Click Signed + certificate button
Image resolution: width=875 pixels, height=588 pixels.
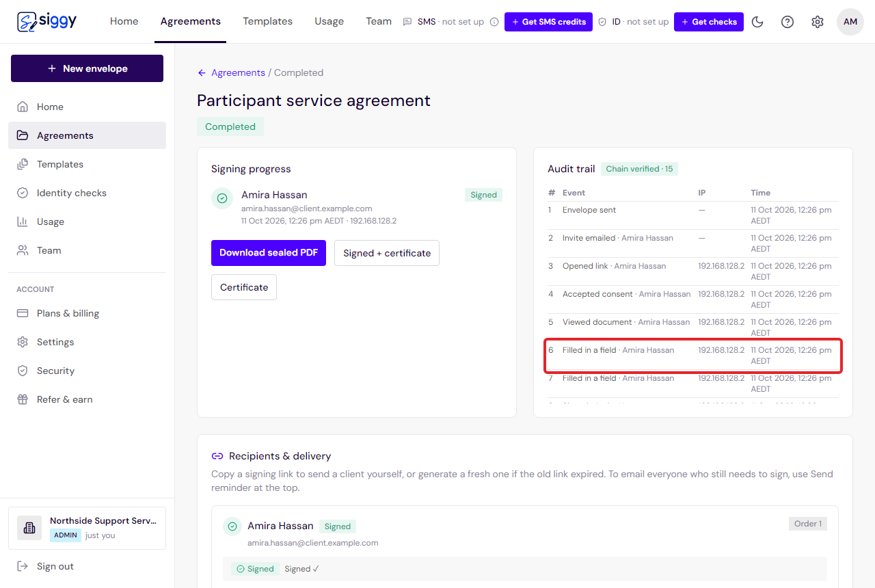tap(387, 253)
